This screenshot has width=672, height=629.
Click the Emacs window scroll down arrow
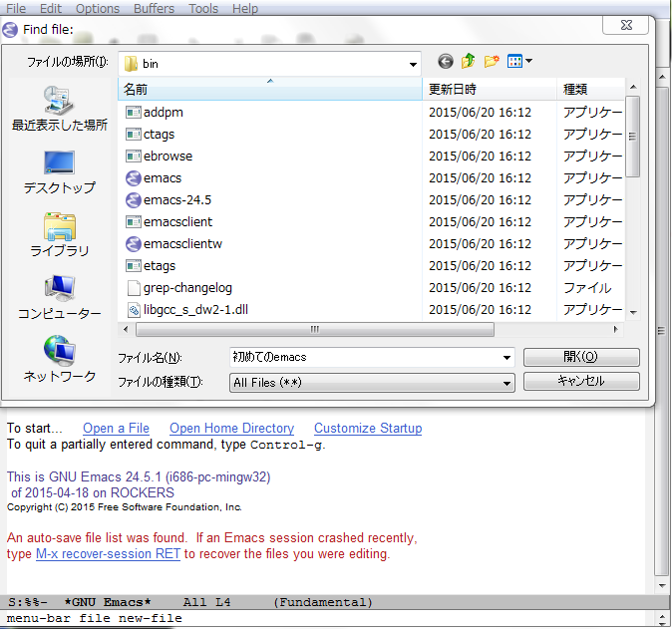[662, 585]
